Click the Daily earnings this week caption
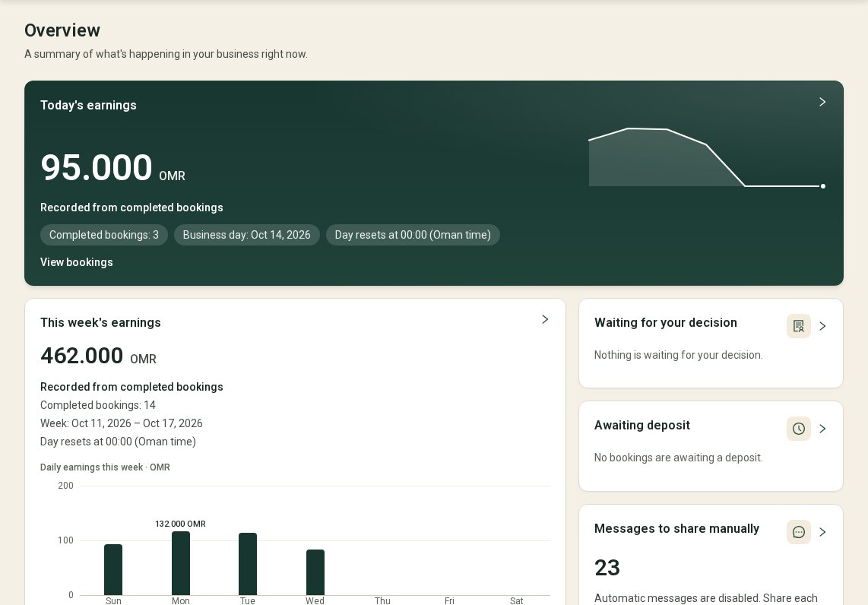Viewport: 868px width, 605px height. [105, 467]
